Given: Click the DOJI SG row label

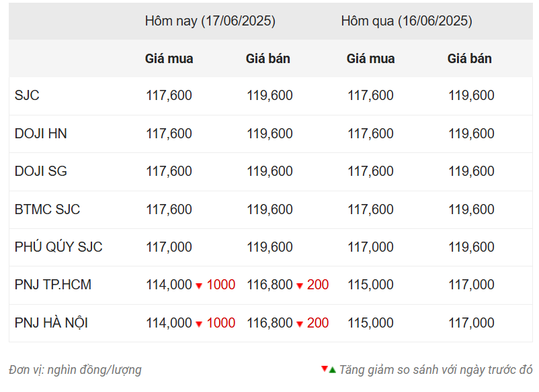Looking at the screenshot, I should click(40, 171).
